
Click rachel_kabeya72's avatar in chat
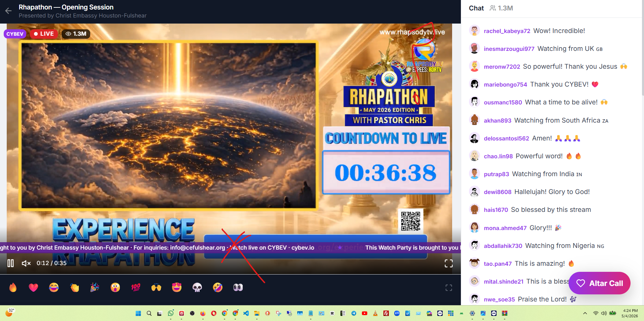474,31
